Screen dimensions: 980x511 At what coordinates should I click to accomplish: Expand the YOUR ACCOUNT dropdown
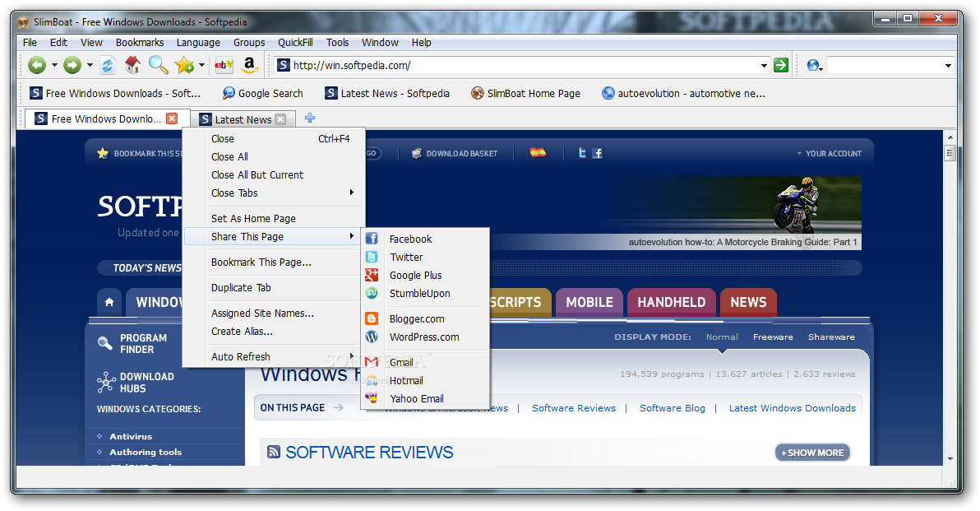(x=830, y=153)
